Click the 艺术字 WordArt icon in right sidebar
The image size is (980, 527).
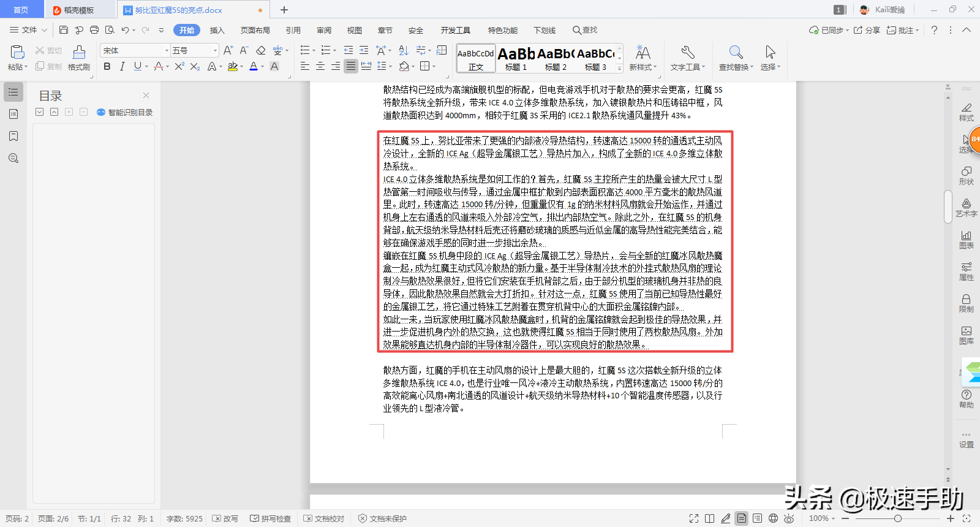[x=967, y=208]
